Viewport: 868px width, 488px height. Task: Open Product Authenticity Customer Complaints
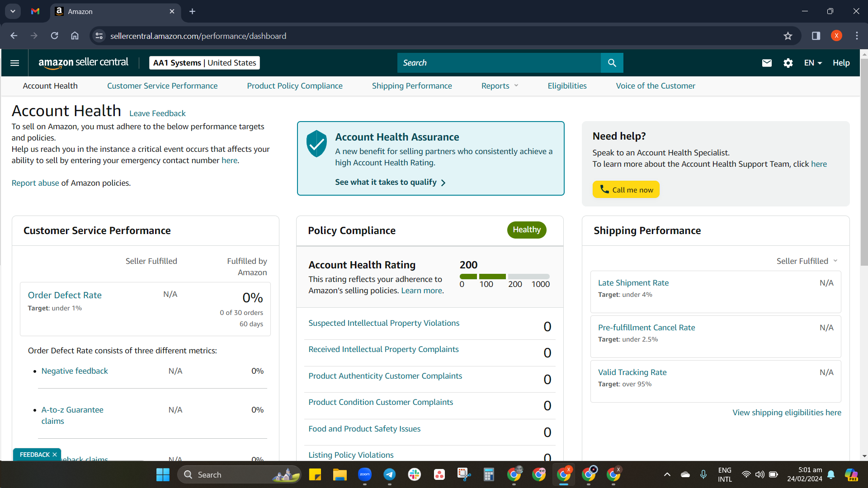point(385,376)
